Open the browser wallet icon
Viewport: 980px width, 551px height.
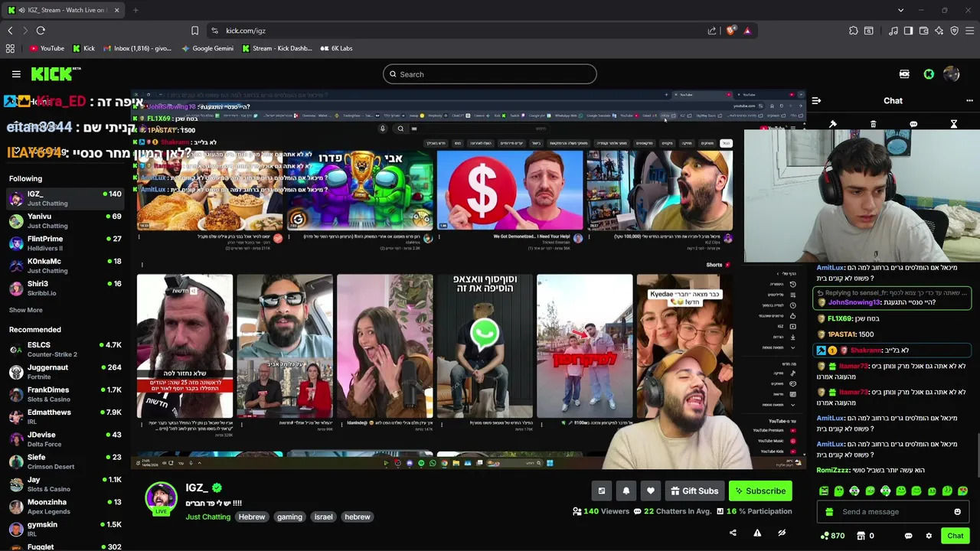[923, 31]
